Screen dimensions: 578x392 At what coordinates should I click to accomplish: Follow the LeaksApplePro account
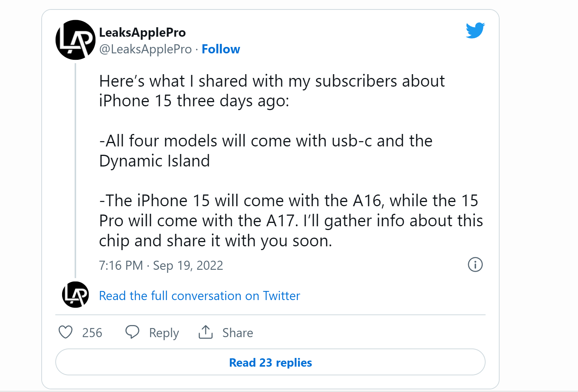tap(221, 49)
